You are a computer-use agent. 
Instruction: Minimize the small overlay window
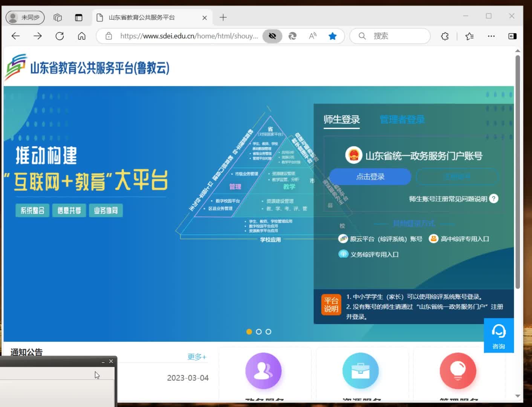coord(103,362)
